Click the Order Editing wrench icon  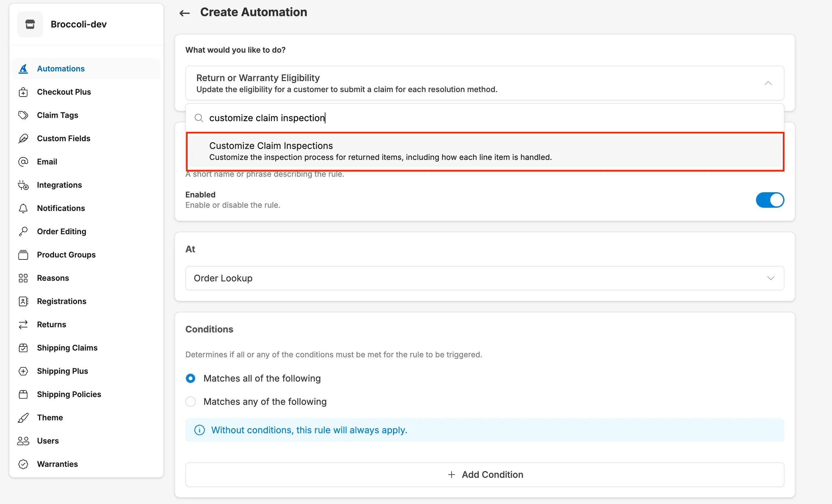click(x=23, y=232)
